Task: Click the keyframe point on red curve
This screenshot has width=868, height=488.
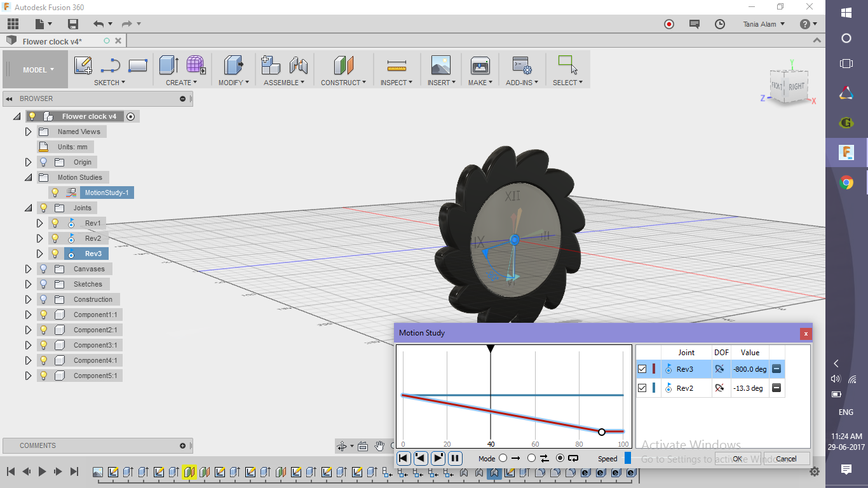Action: click(x=602, y=432)
